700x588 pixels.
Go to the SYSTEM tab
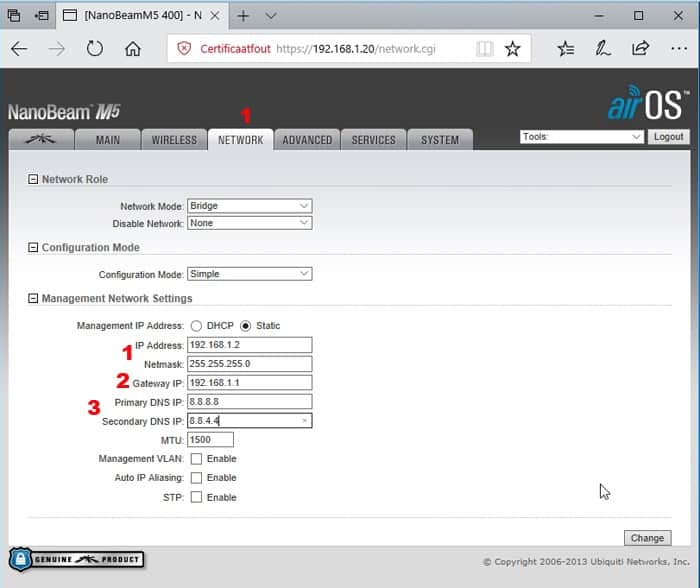coord(440,140)
